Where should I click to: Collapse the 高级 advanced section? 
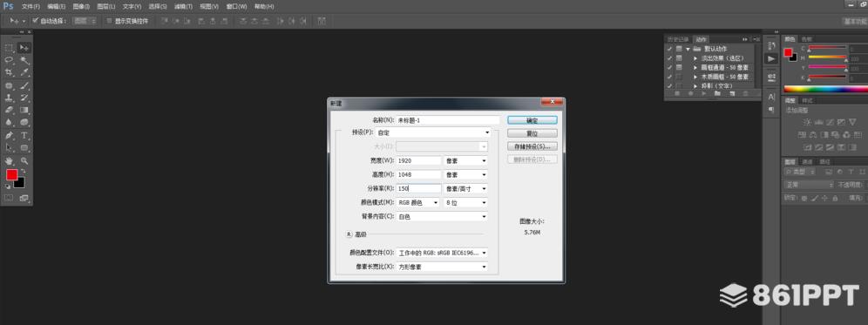[349, 234]
